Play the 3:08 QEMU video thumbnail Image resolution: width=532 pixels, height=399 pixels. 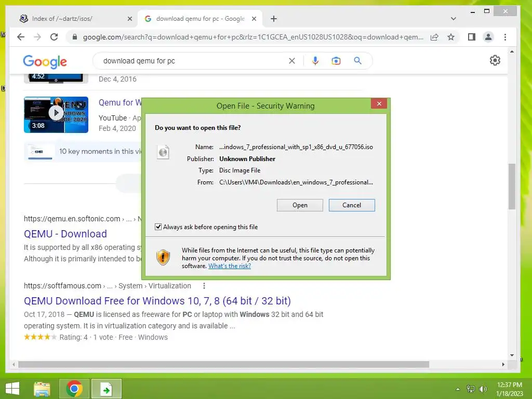pos(56,115)
